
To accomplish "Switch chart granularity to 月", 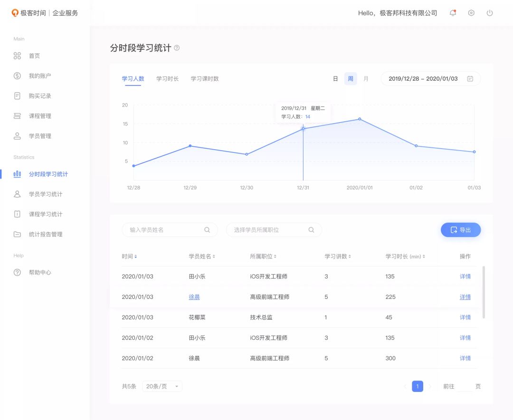I will pyautogui.click(x=366, y=78).
